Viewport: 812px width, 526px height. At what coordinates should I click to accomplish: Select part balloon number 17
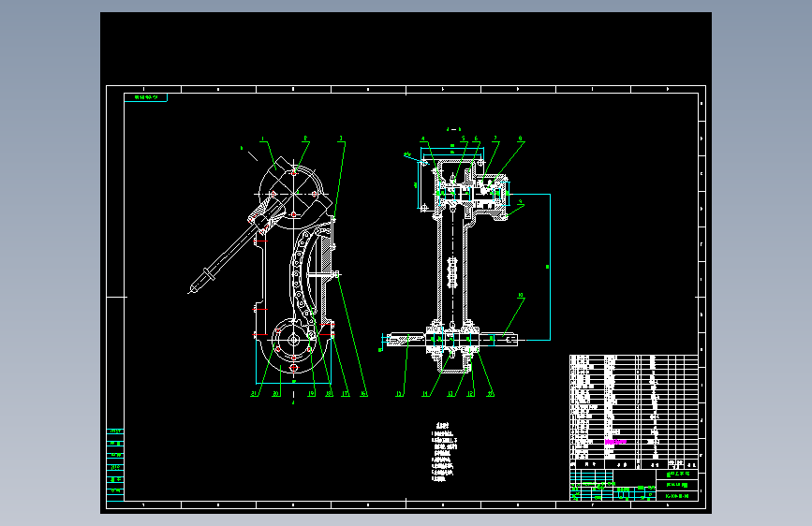pos(346,394)
